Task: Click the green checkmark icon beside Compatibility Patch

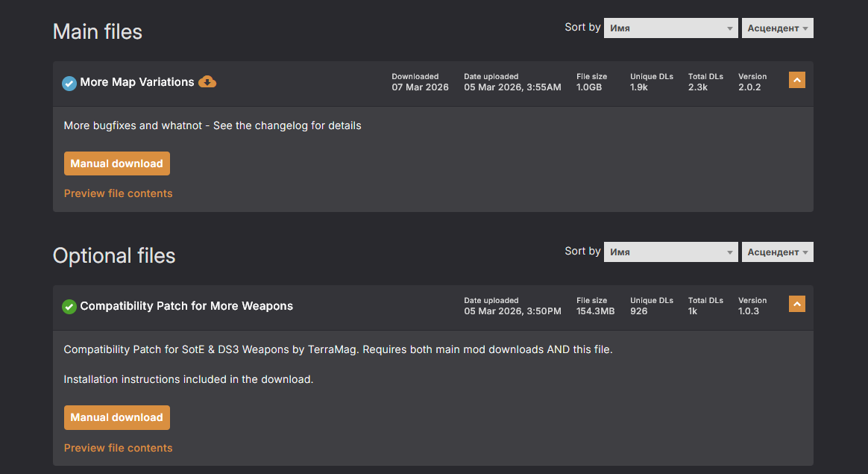Action: [x=69, y=307]
